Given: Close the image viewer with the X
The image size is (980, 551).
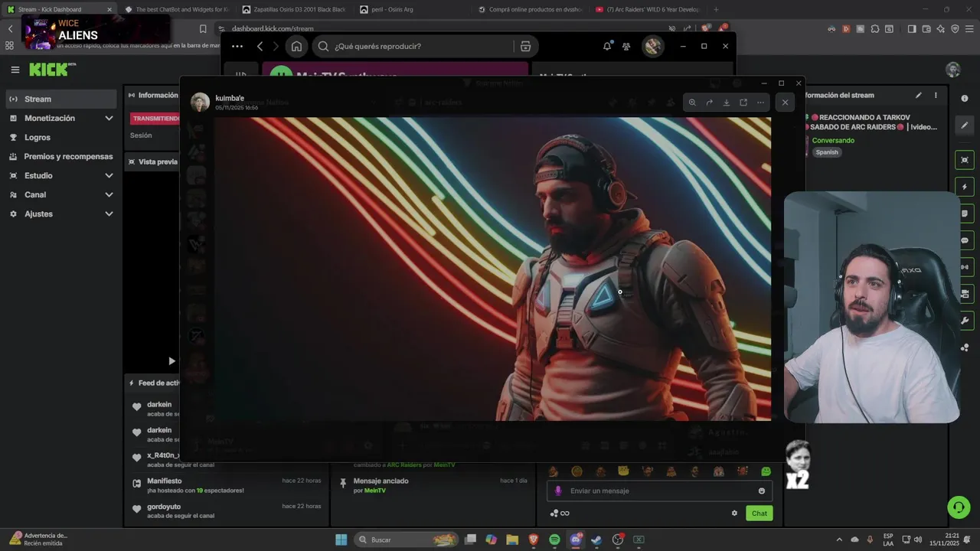Looking at the screenshot, I should point(785,103).
